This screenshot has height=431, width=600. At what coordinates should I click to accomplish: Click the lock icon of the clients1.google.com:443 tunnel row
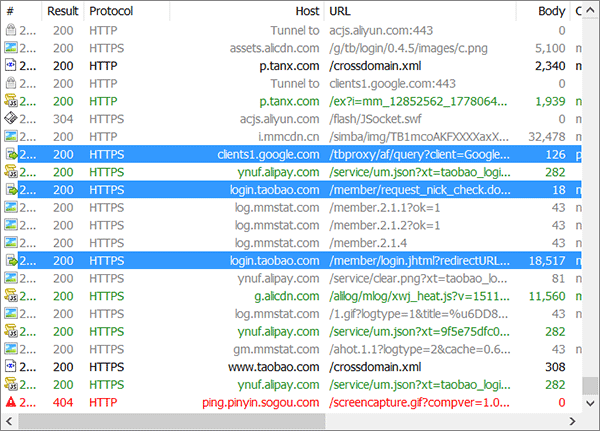point(11,83)
